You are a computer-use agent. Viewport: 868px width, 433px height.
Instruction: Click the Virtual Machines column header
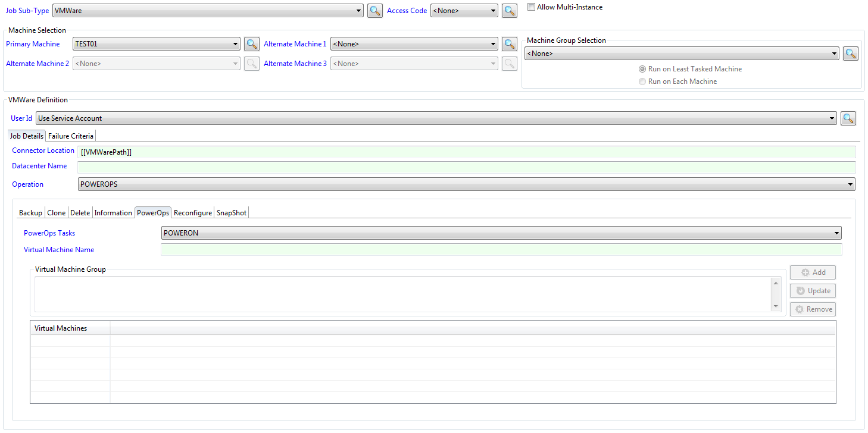tap(70, 328)
